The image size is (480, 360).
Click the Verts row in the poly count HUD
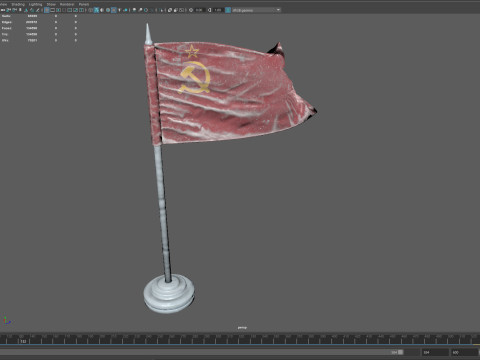[39, 16]
